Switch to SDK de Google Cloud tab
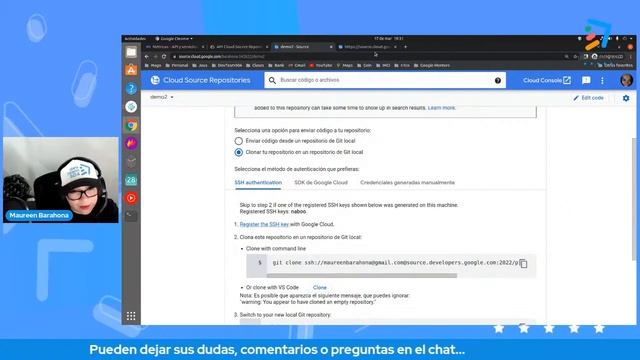The image size is (640, 360). pyautogui.click(x=321, y=182)
